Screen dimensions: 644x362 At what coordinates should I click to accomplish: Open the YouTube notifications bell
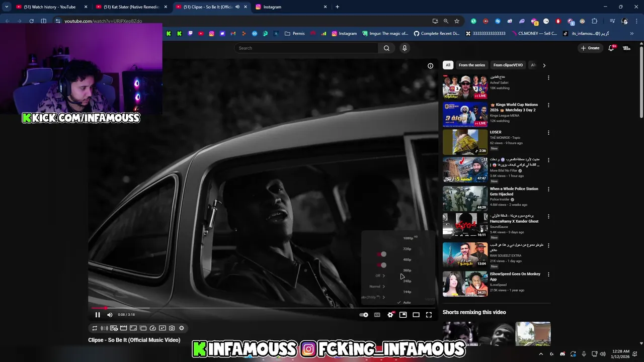(x=611, y=48)
